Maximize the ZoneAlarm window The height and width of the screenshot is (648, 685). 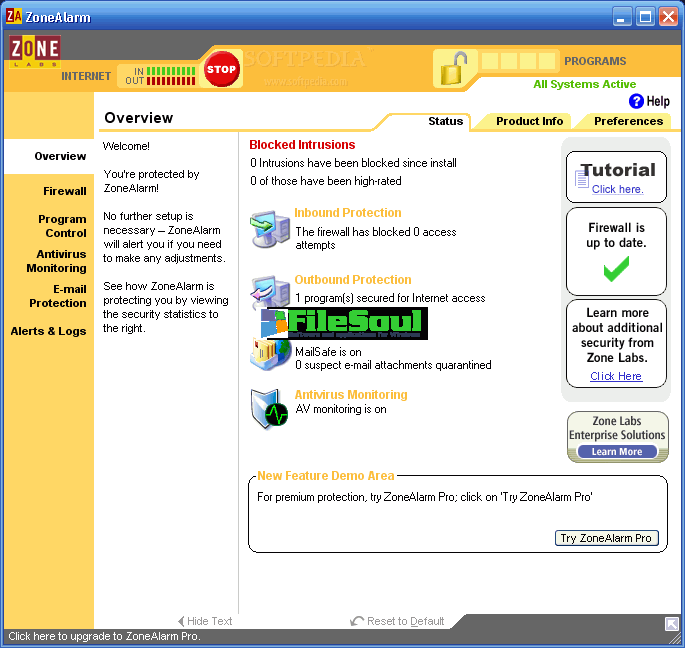[x=645, y=17]
